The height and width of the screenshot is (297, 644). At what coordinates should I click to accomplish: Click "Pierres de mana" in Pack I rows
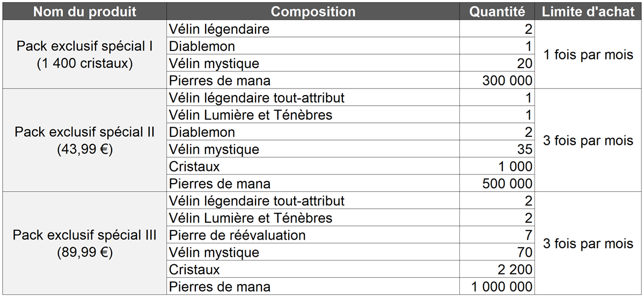tap(219, 81)
